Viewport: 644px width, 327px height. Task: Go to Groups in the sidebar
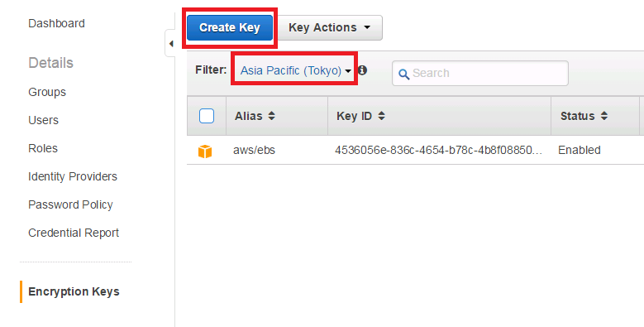tap(47, 92)
